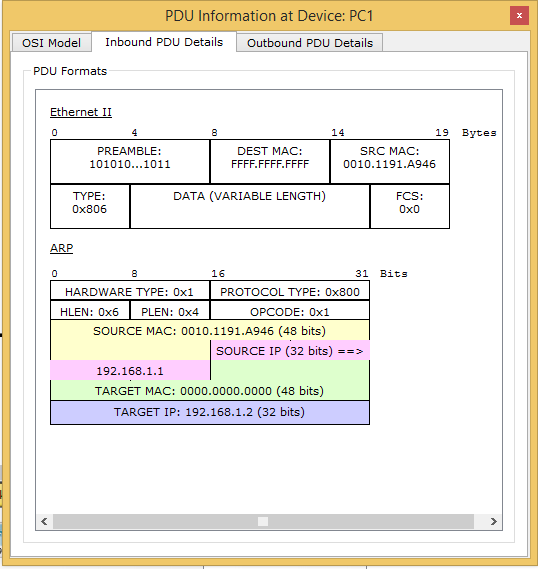Screen dimensions: 538x569
Task: Click the window title PDU Information at Device: PC1
Action: [269, 16]
